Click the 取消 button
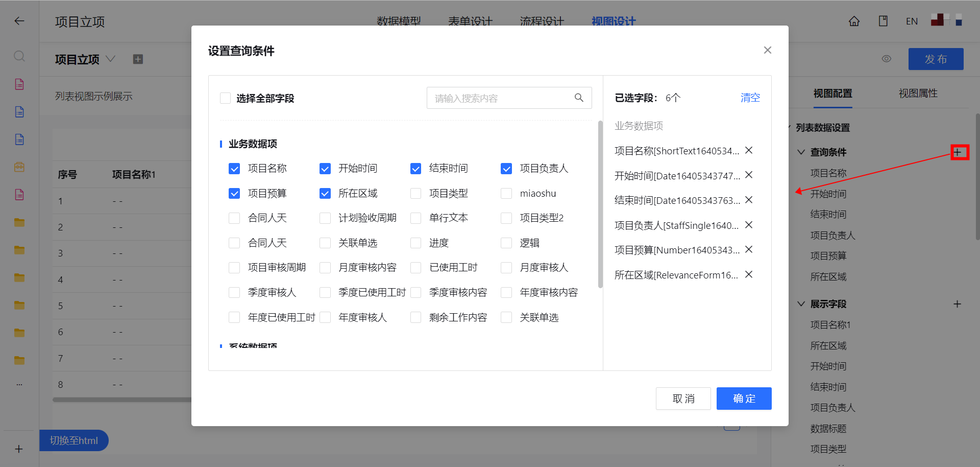 (x=683, y=399)
